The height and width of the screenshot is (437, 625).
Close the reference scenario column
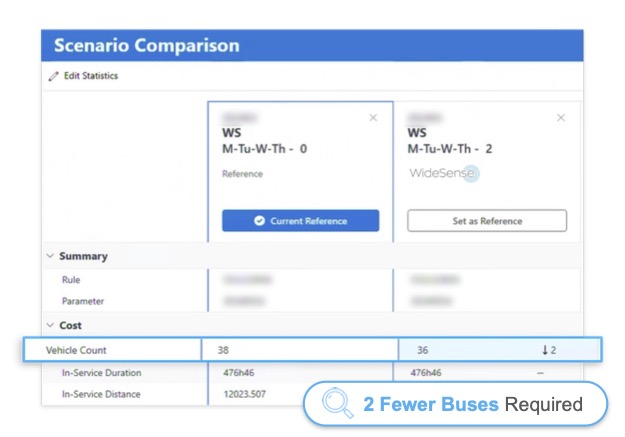373,118
